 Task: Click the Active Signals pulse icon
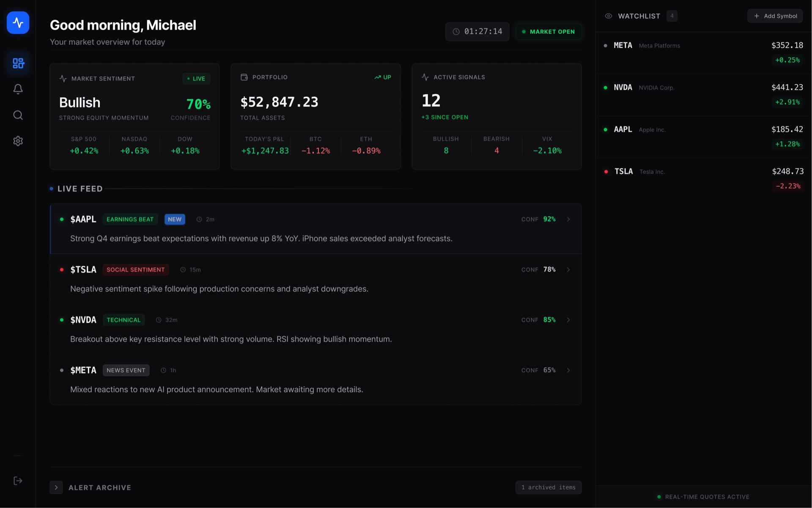425,77
